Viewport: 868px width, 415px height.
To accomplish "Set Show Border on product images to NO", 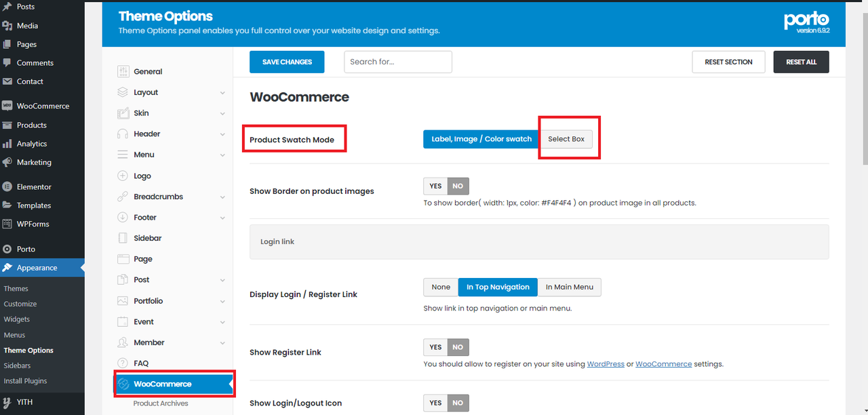I will click(x=458, y=186).
